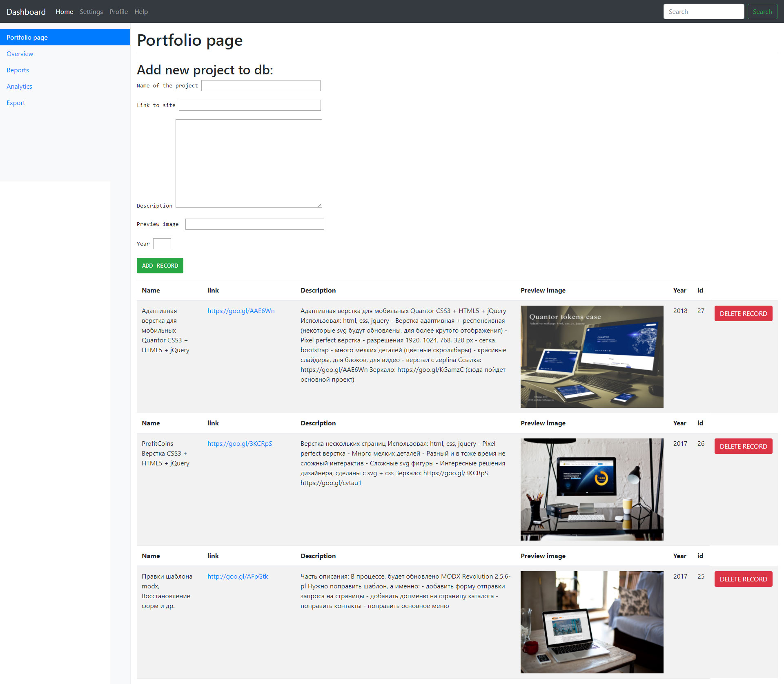Click the Search button
The width and height of the screenshot is (784, 684).
762,11
